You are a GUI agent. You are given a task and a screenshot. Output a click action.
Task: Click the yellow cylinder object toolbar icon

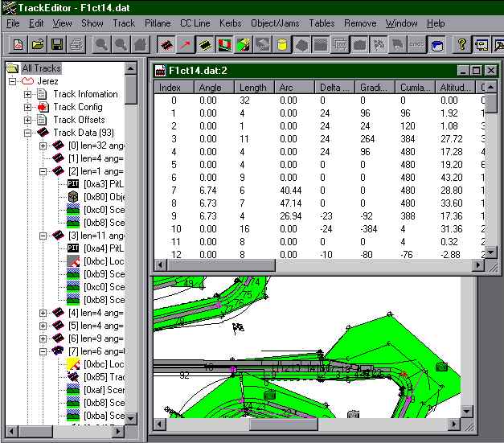click(x=282, y=44)
